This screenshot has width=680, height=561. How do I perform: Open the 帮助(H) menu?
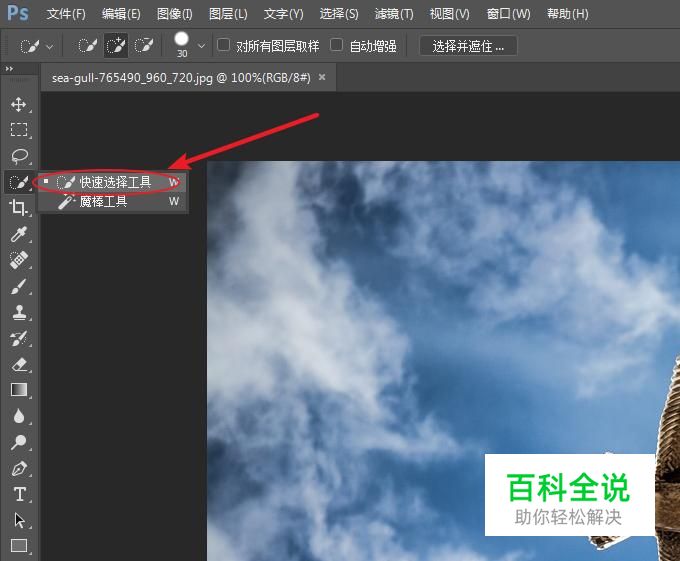(568, 14)
